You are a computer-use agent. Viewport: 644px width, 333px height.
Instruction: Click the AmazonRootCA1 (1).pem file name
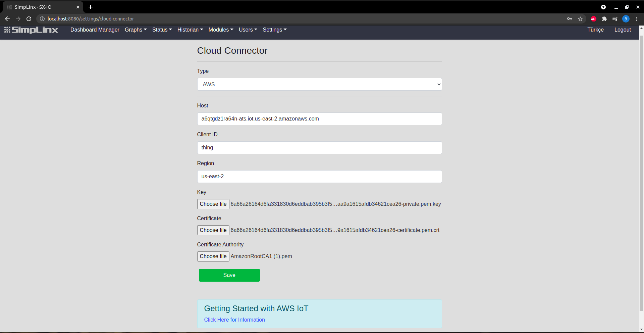coord(261,256)
